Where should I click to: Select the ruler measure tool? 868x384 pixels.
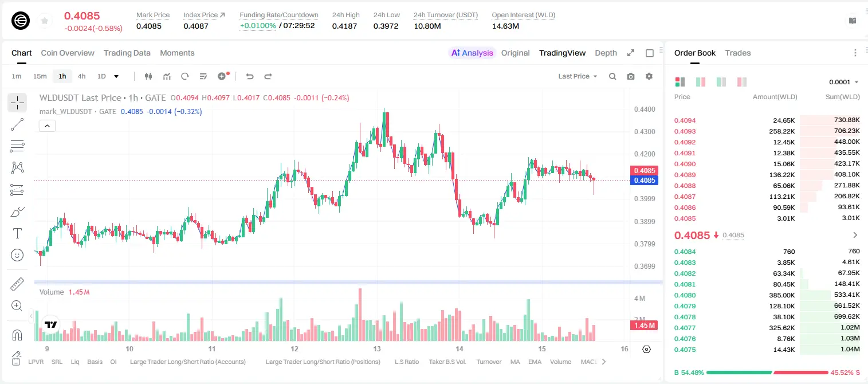point(17,284)
